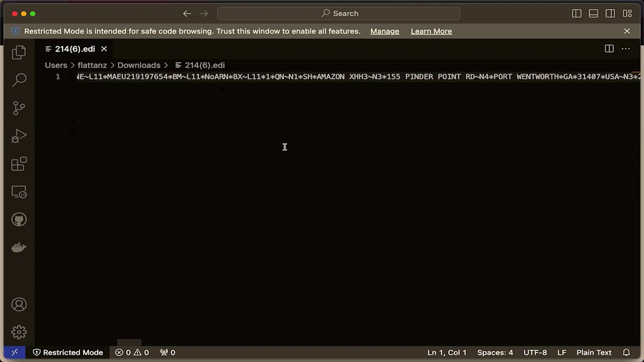Screen dimensions: 644x362
Task: Open the errors and warnings Problems indicator
Action: [132, 352]
